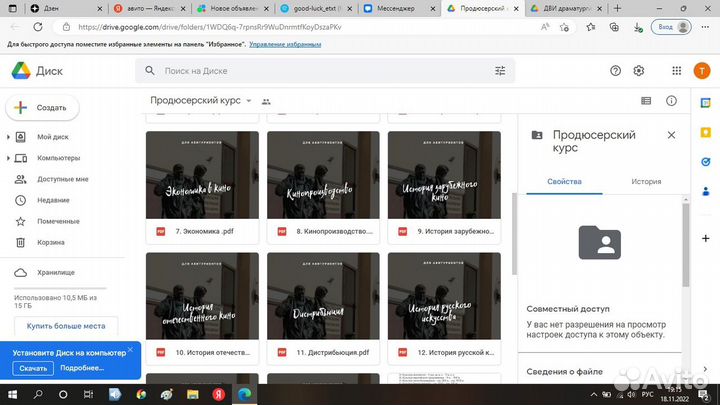Screen dimensions: 720x405
Task: Open Google Keep side panel icon
Action: (706, 132)
